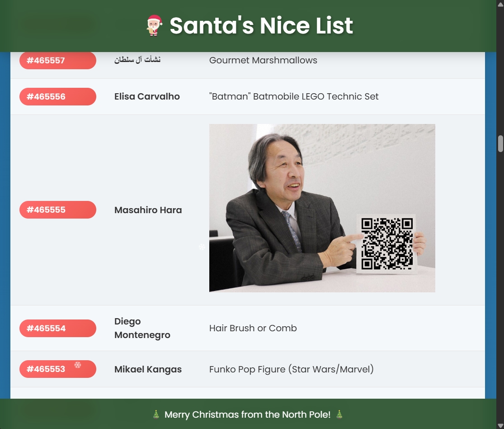Click the left Christmas tree in the footer

(156, 415)
